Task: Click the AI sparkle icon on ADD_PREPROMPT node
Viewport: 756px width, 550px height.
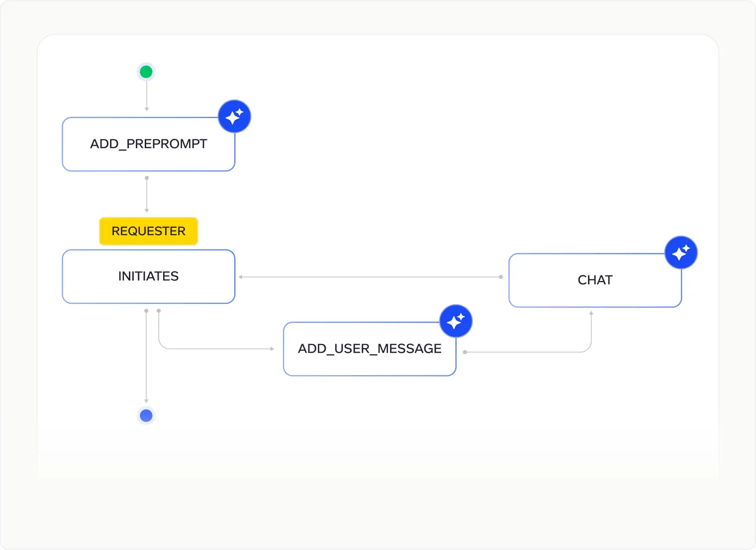Action: pyautogui.click(x=234, y=116)
